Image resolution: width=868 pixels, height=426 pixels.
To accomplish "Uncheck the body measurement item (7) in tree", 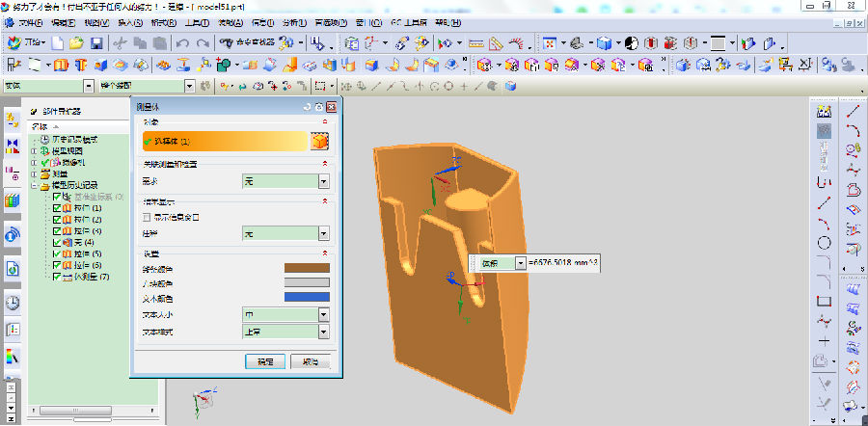I will tap(57, 277).
